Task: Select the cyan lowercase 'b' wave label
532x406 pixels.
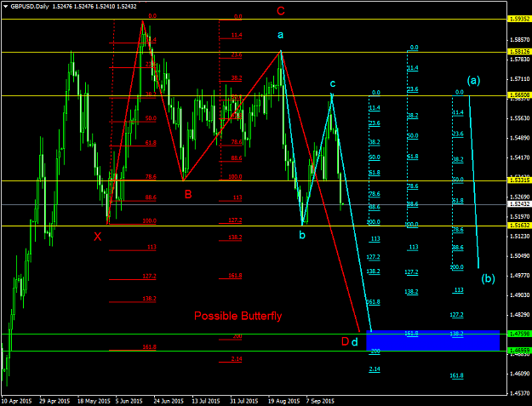Action: pyautogui.click(x=302, y=235)
